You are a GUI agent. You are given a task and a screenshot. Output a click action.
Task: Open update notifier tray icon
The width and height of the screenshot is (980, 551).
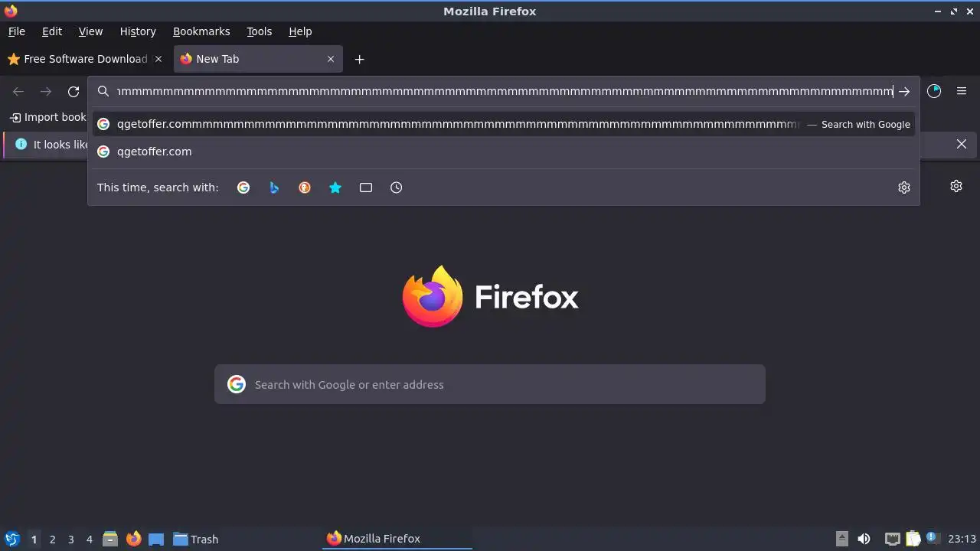coord(933,538)
